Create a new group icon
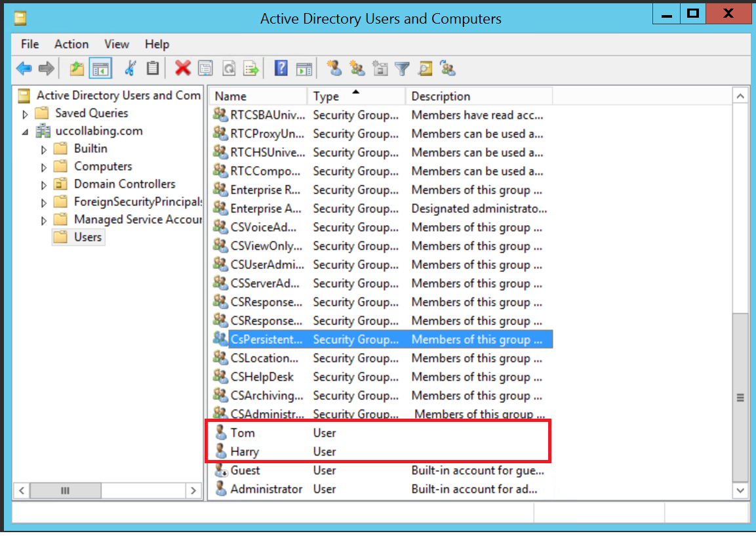The image size is (756, 542). [x=357, y=68]
